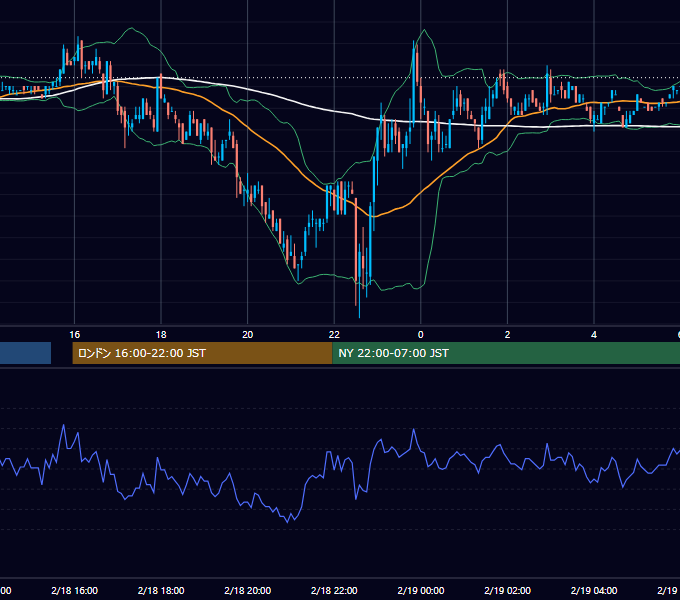Screen dimensions: 680x600
Task: Select the ロンドン 16:00-22:00 JST session bar
Action: pyautogui.click(x=202, y=353)
